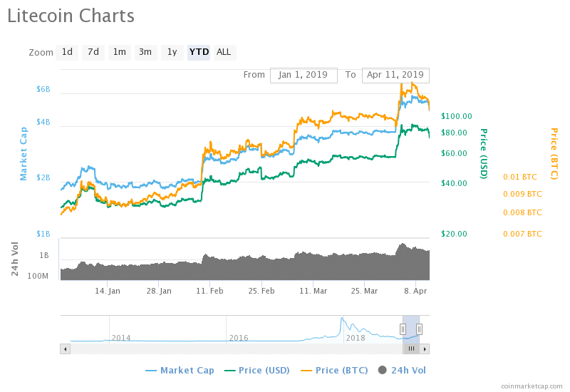Viewport: 570px width, 392px height.
Task: Click the 8. Apr axis label
Action: [415, 292]
